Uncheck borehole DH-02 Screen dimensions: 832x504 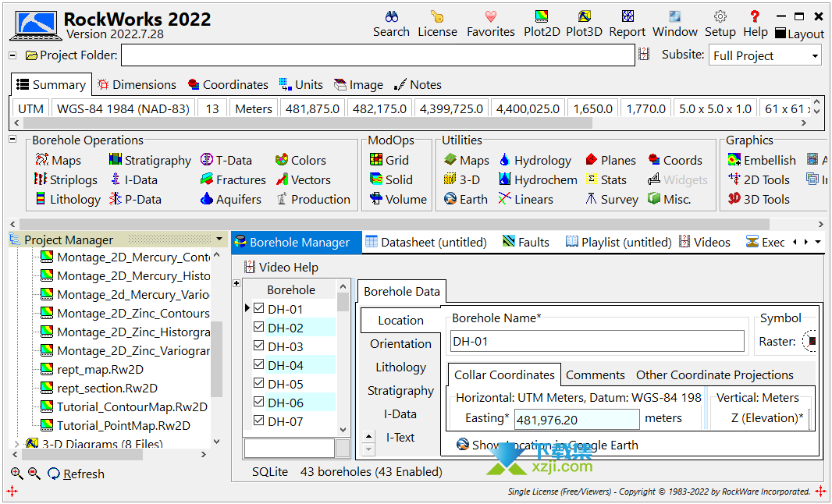(x=259, y=327)
